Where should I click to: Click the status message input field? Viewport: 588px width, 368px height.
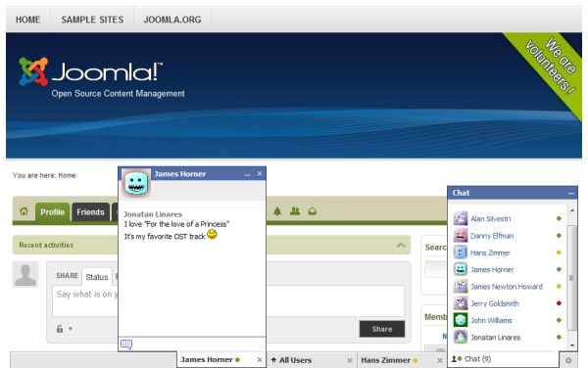pyautogui.click(x=228, y=301)
